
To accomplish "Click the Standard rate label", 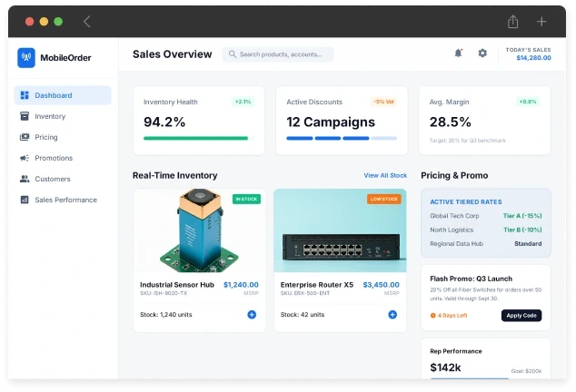I will pos(528,244).
